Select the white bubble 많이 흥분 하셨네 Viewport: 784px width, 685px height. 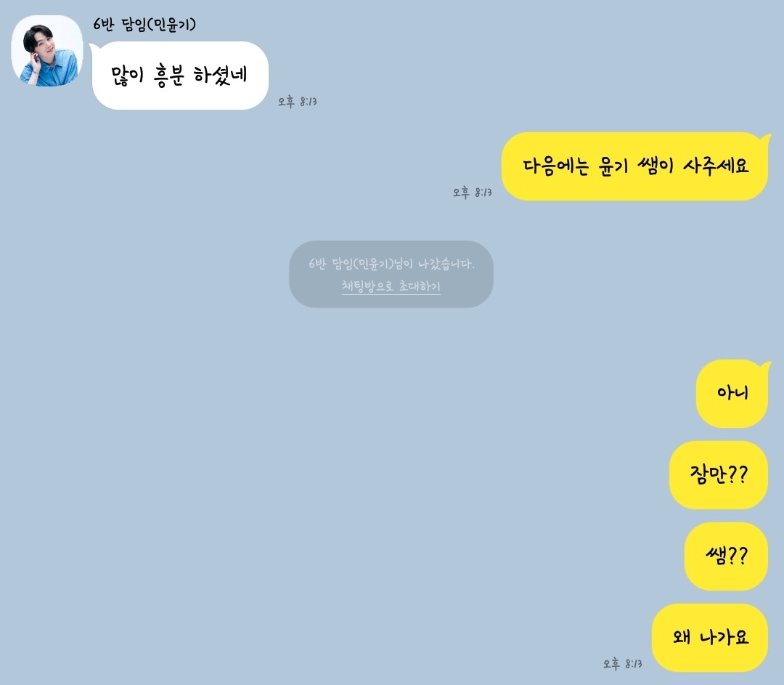pos(181,76)
